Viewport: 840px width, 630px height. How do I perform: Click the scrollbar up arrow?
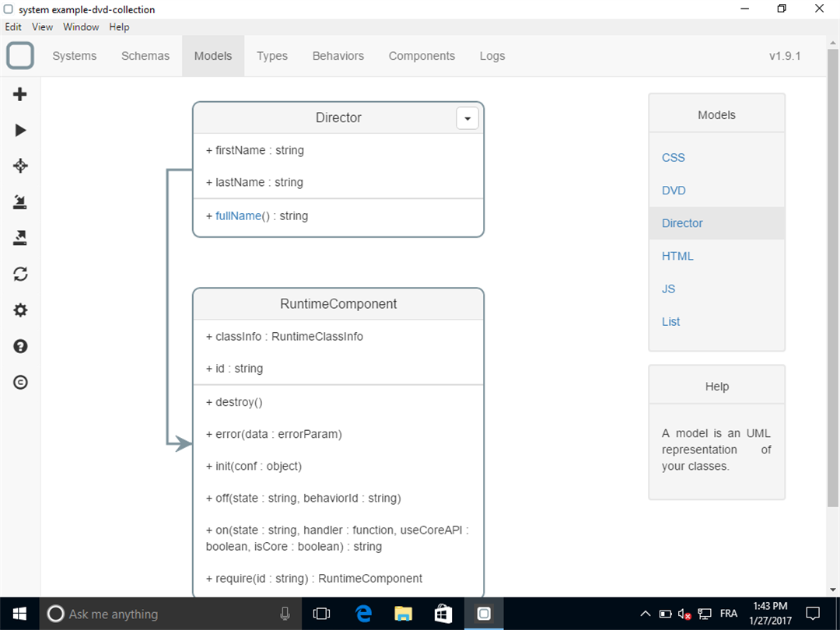click(x=833, y=42)
